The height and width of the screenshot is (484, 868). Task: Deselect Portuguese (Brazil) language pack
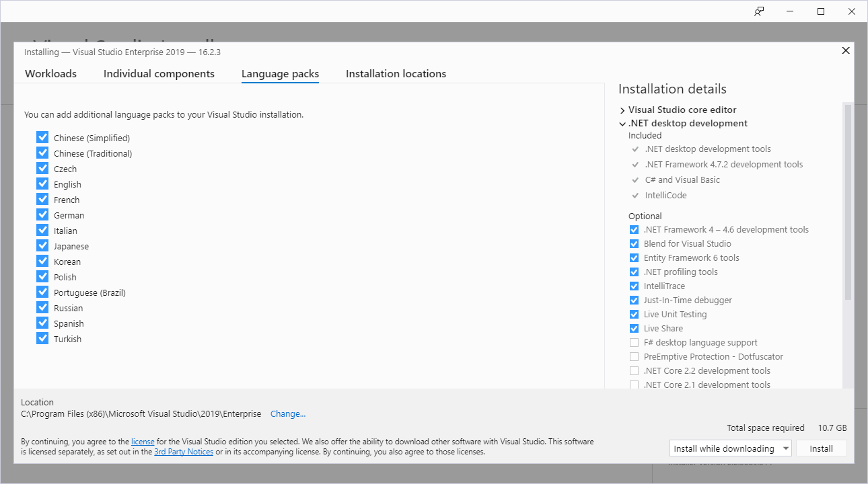tap(42, 292)
